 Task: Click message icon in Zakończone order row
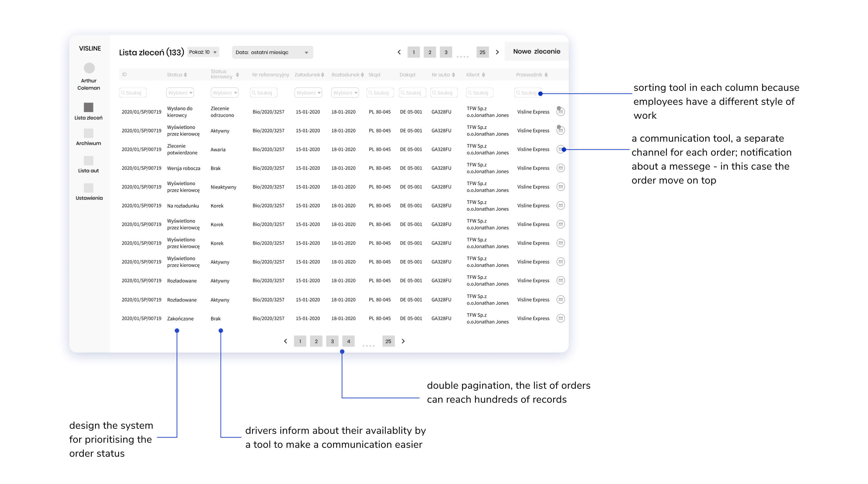560,318
